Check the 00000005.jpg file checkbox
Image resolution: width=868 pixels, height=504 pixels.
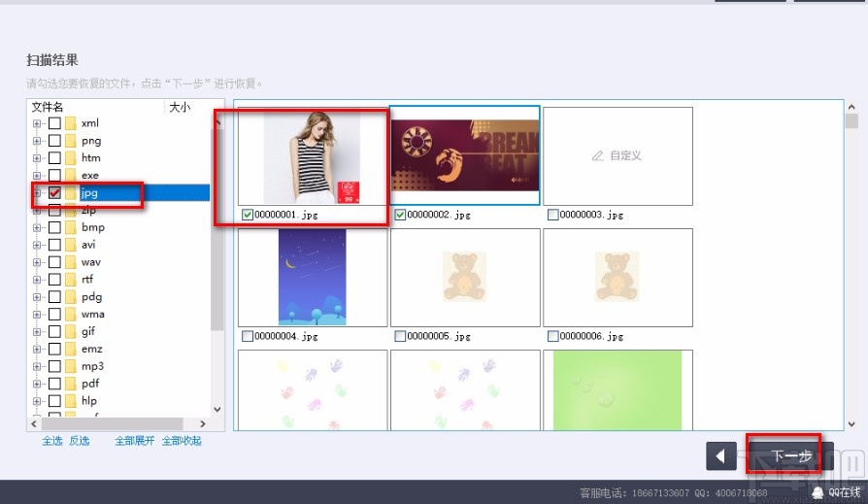tap(400, 336)
